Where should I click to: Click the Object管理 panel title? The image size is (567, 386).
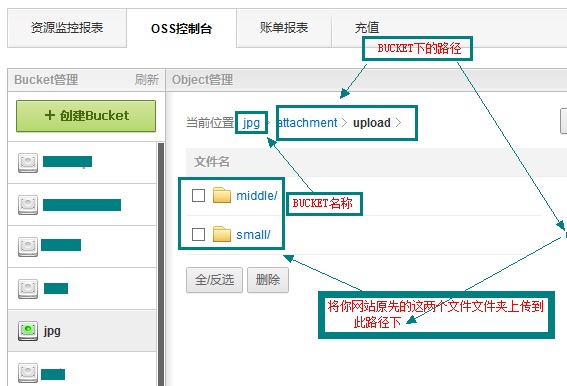[202, 80]
